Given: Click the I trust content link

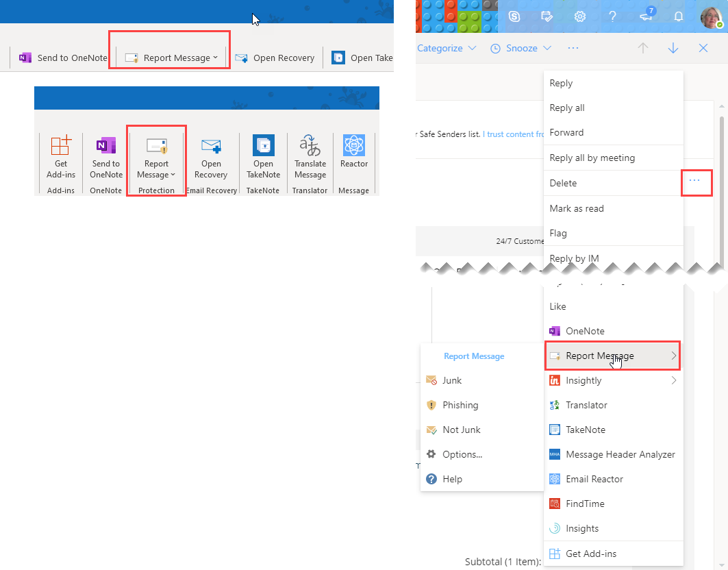Looking at the screenshot, I should pos(512,134).
